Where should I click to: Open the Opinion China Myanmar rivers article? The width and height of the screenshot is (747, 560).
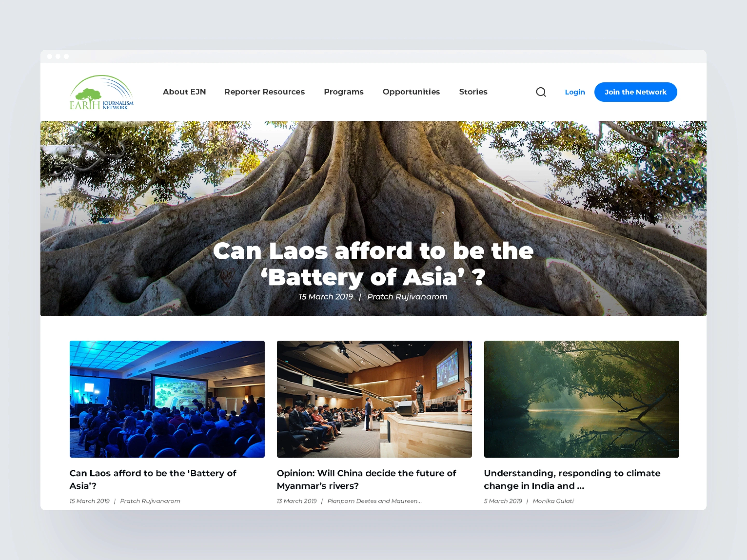366,479
